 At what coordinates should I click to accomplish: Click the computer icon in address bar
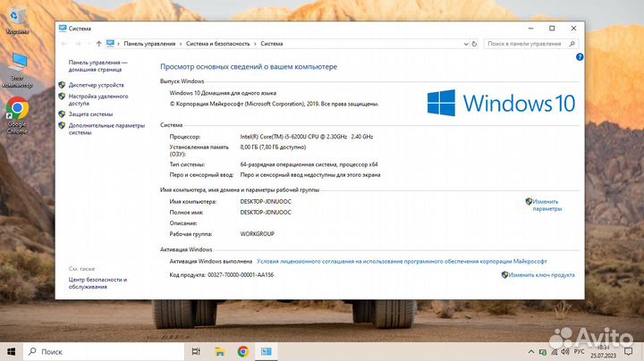[110, 44]
